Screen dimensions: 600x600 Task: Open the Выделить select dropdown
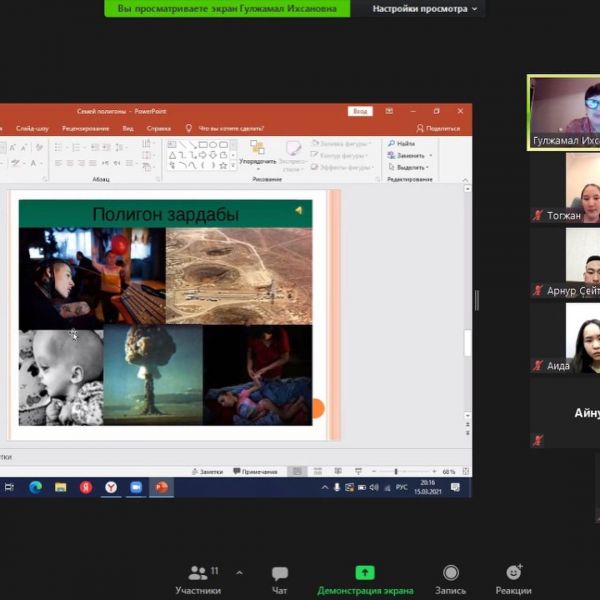click(410, 167)
